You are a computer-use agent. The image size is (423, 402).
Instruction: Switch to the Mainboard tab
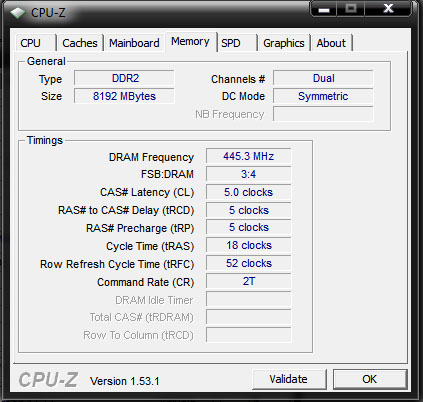coord(134,43)
